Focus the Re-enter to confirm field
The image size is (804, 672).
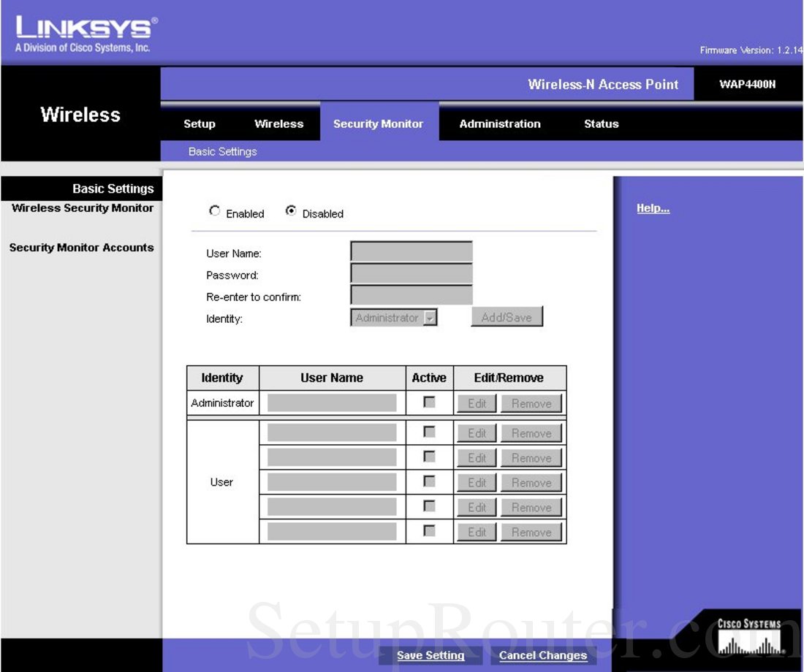tap(412, 295)
